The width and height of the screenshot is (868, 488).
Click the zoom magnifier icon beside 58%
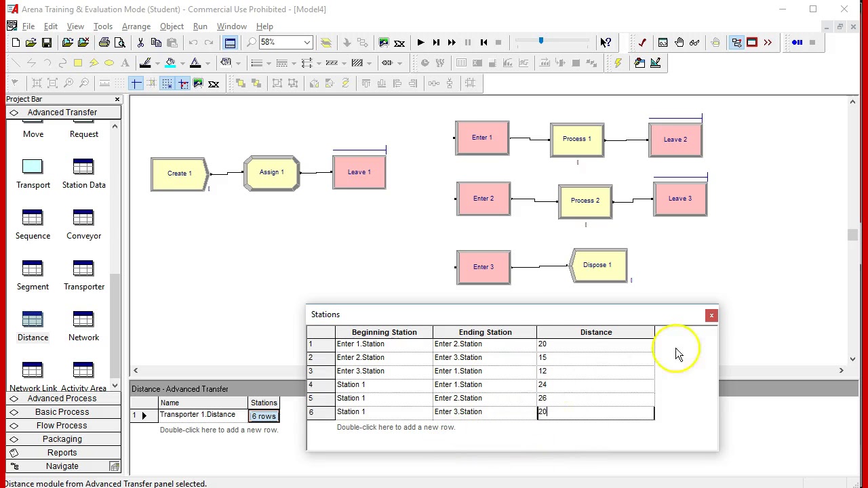point(251,43)
